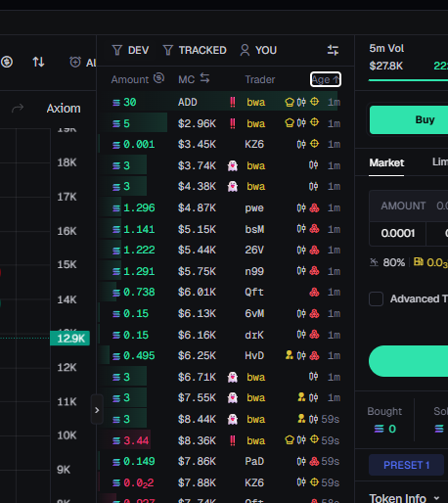Filter trades by DEV
This screenshot has height=503, width=448.
tap(130, 50)
